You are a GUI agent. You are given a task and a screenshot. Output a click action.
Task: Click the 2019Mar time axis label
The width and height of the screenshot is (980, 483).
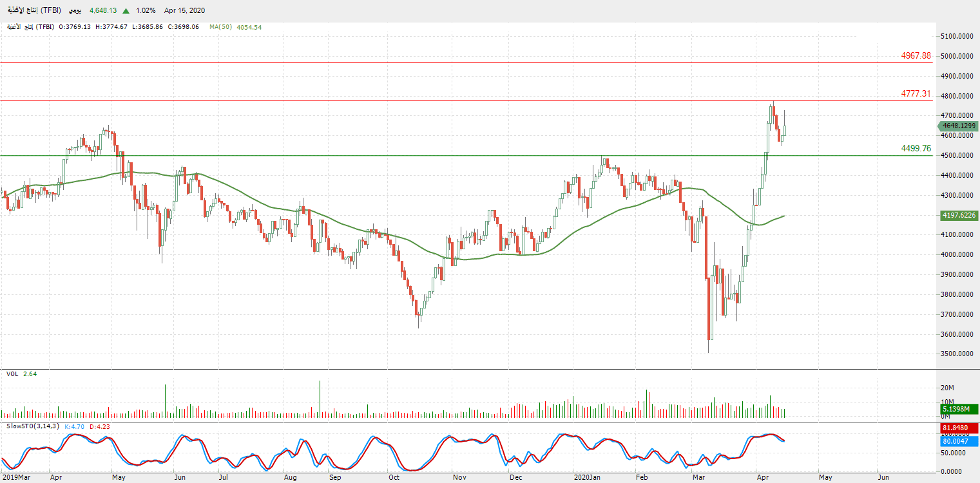16,478
